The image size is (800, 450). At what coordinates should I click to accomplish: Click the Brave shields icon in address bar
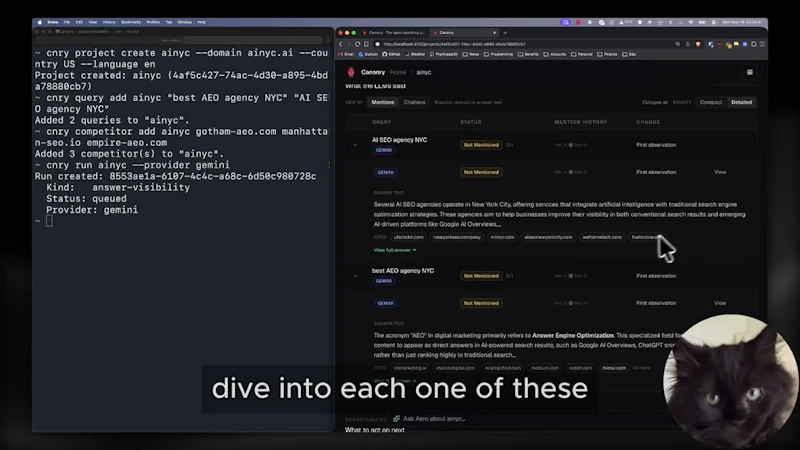click(x=698, y=44)
